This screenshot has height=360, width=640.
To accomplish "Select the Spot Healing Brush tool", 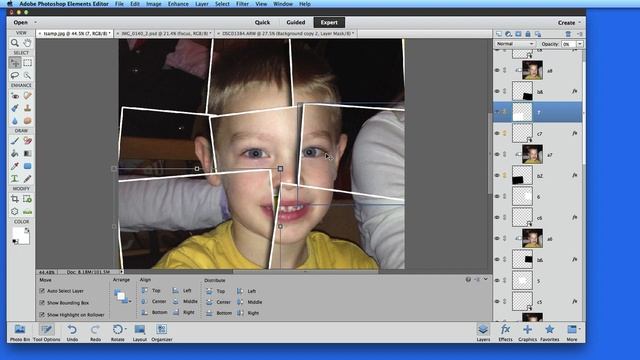I will tap(27, 96).
